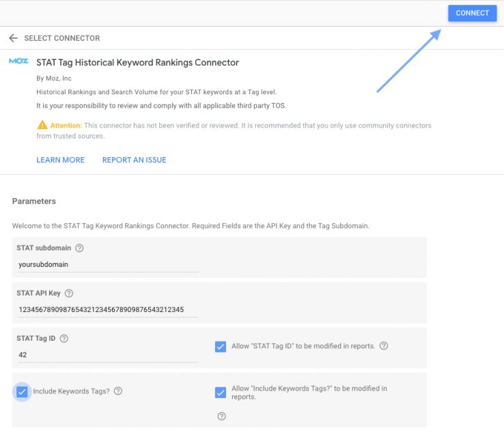Uncheck Allow "STAT Tag ID" to be modified
The height and width of the screenshot is (435, 504).
click(221, 346)
